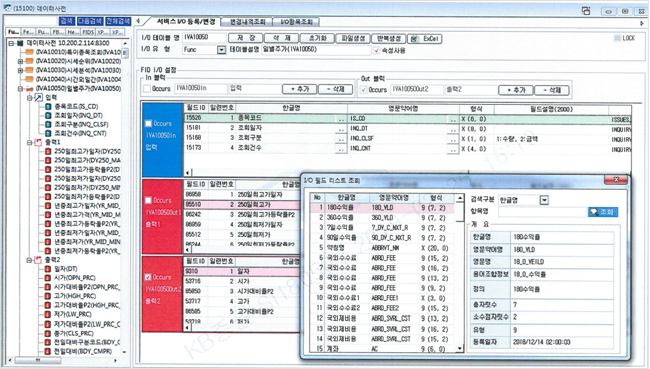Click the 항목명 search input field
Viewport: 650px width, 369px height.
point(542,212)
